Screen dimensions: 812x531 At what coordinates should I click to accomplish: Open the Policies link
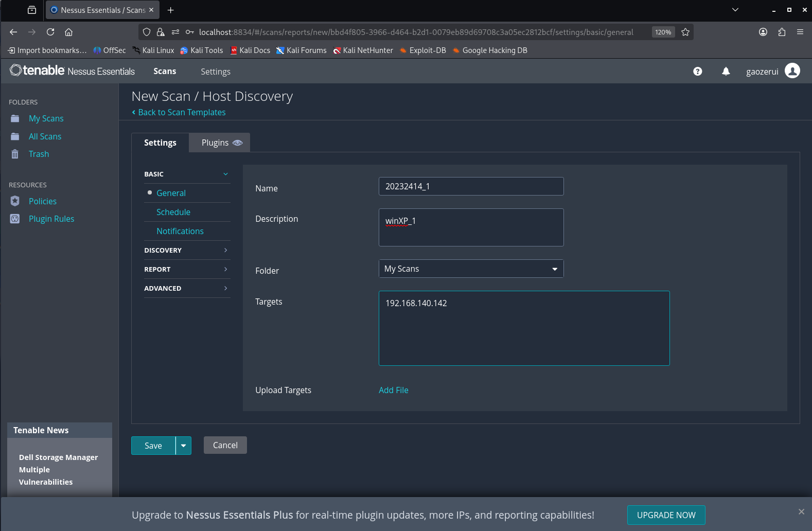tap(43, 201)
